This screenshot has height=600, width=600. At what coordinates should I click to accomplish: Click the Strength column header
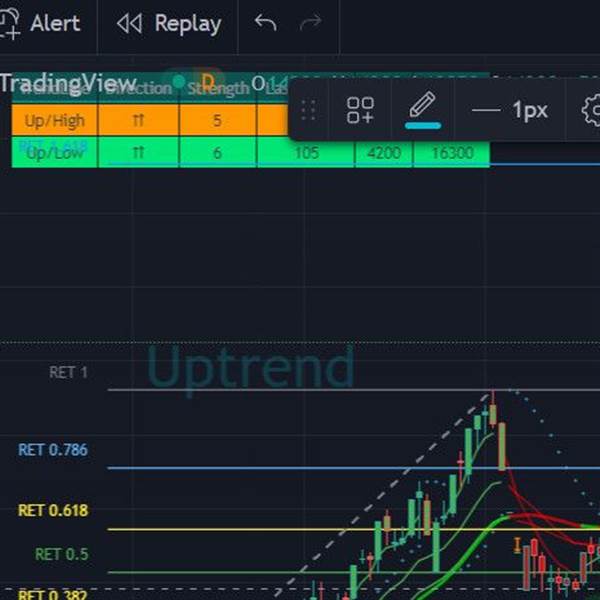coord(218,88)
